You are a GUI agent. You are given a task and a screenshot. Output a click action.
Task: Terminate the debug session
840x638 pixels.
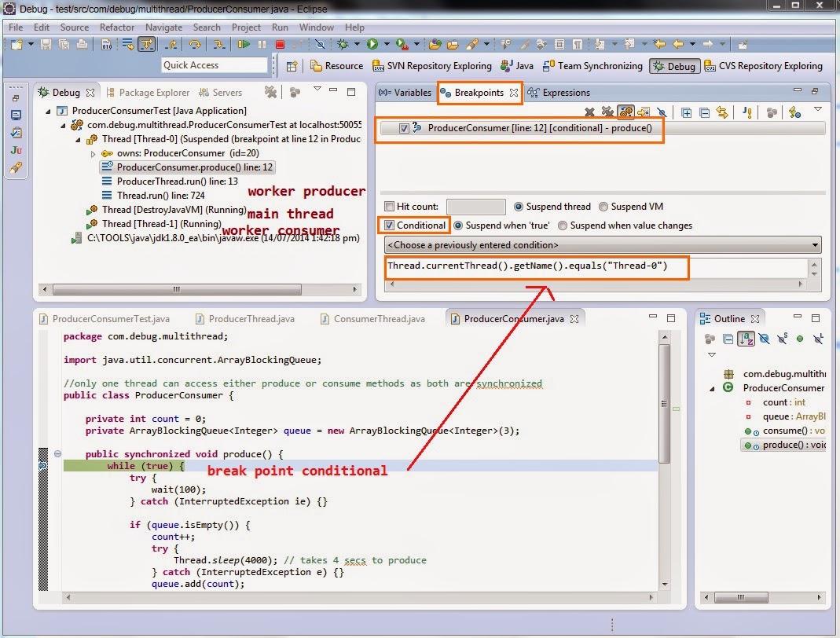coord(279,44)
